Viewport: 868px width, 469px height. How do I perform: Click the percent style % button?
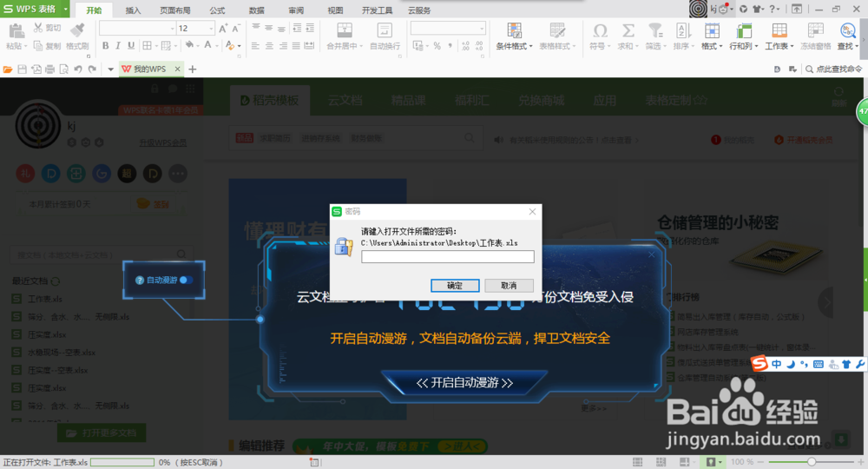tap(437, 46)
